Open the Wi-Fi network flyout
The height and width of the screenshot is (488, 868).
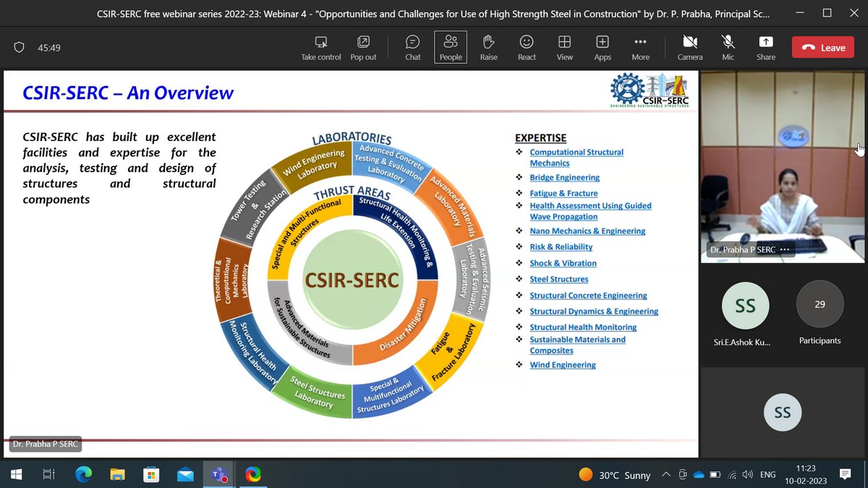point(732,475)
